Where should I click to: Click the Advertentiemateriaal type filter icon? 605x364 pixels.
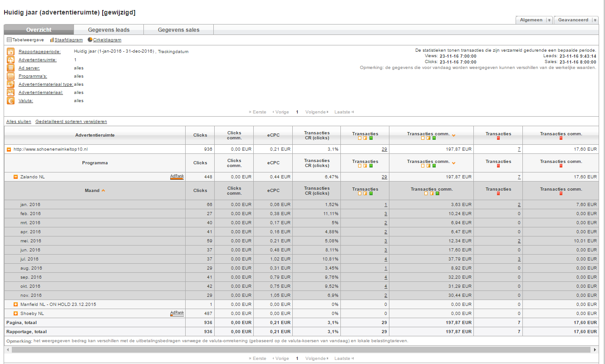11,84
